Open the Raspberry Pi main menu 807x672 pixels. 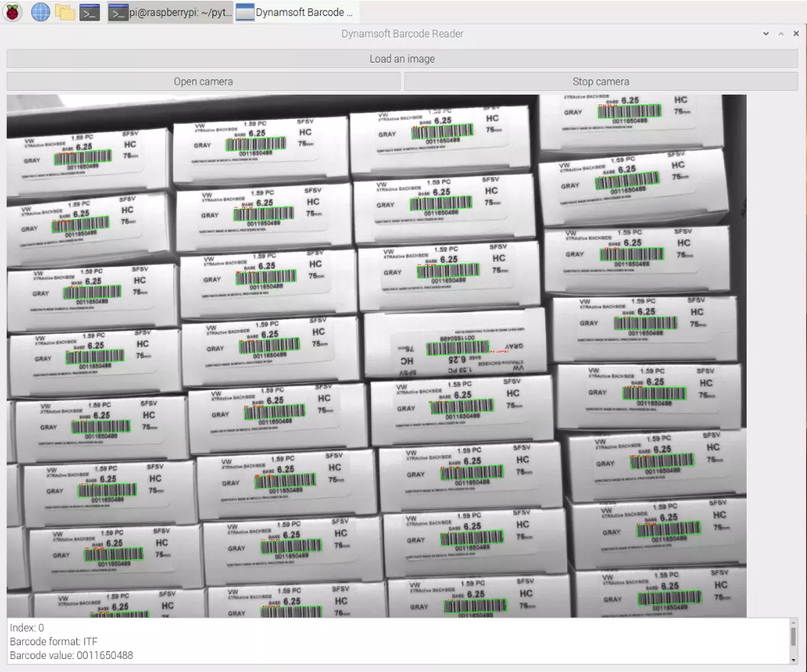[x=12, y=12]
